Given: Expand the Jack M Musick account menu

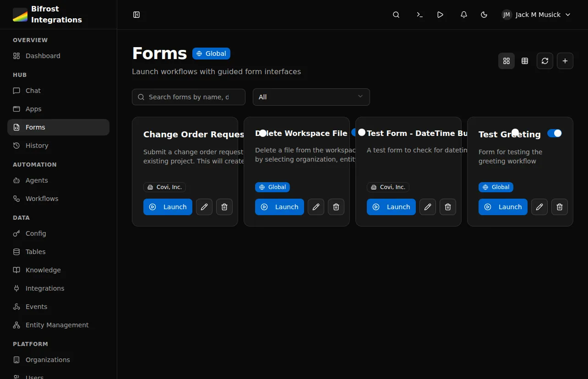Looking at the screenshot, I should click(x=535, y=14).
